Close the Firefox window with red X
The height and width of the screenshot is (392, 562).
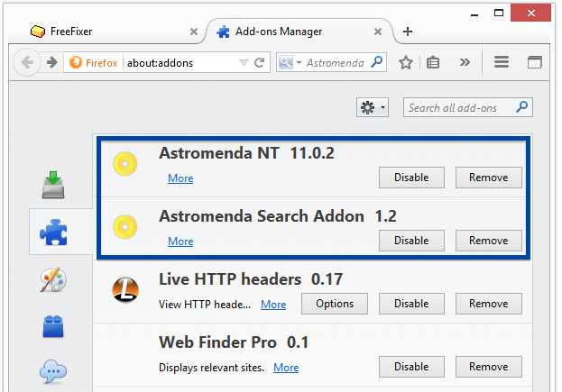(531, 14)
